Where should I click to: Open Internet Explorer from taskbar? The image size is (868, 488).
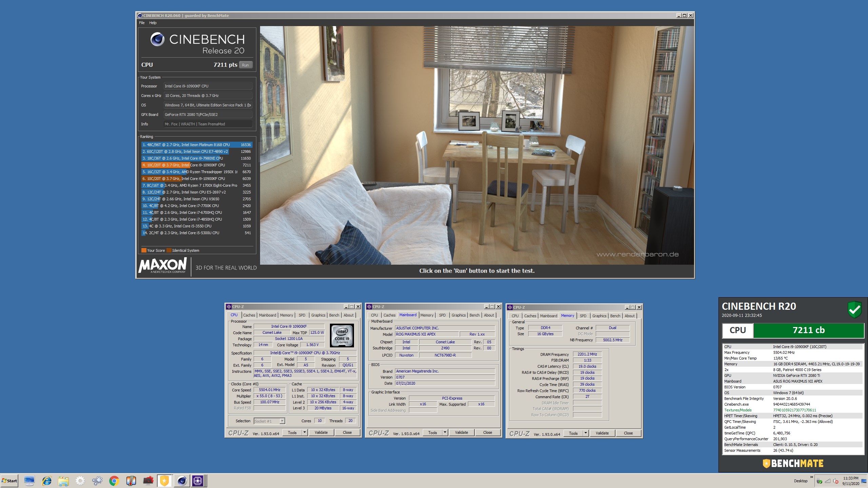pyautogui.click(x=46, y=481)
